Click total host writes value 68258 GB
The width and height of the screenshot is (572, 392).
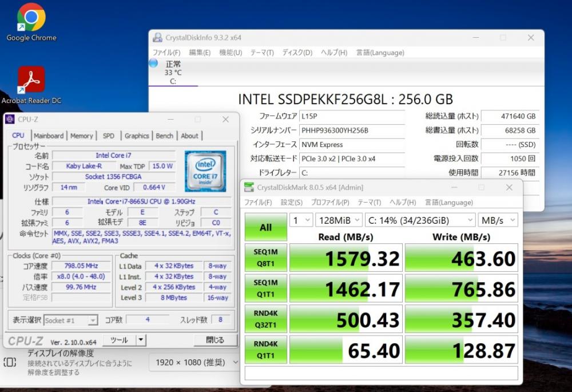pyautogui.click(x=510, y=130)
